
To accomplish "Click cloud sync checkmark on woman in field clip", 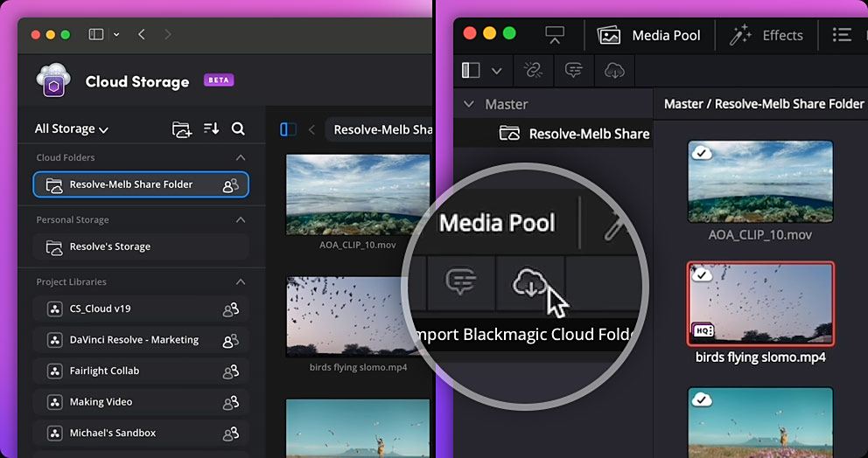I will [703, 399].
